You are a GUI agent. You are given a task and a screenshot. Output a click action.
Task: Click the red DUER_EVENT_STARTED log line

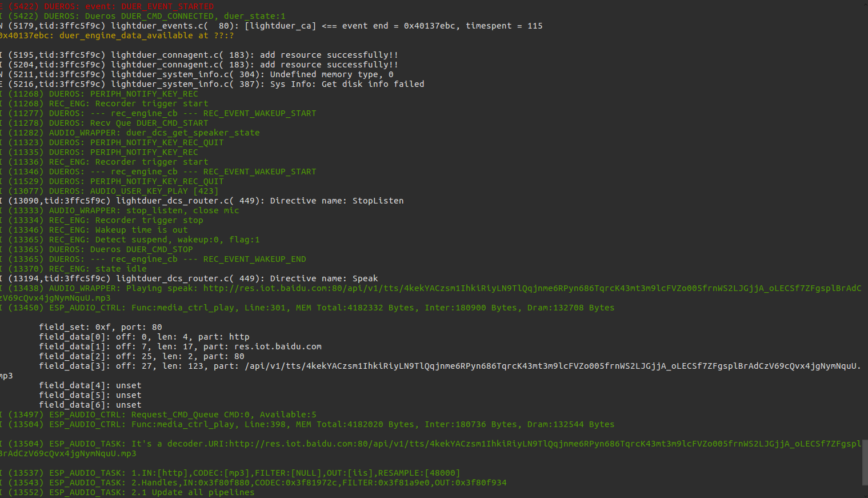107,6
